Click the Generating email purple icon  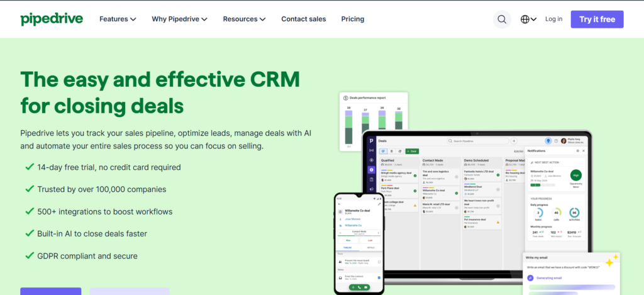530,278
